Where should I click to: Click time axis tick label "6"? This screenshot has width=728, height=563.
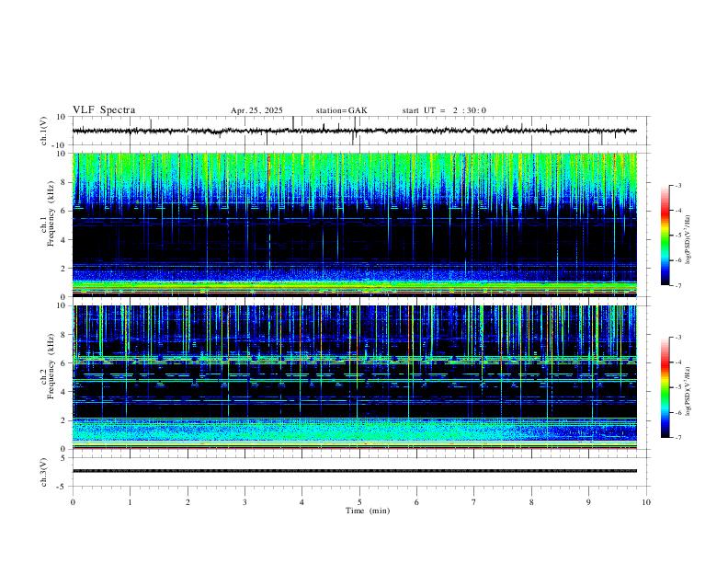[417, 502]
